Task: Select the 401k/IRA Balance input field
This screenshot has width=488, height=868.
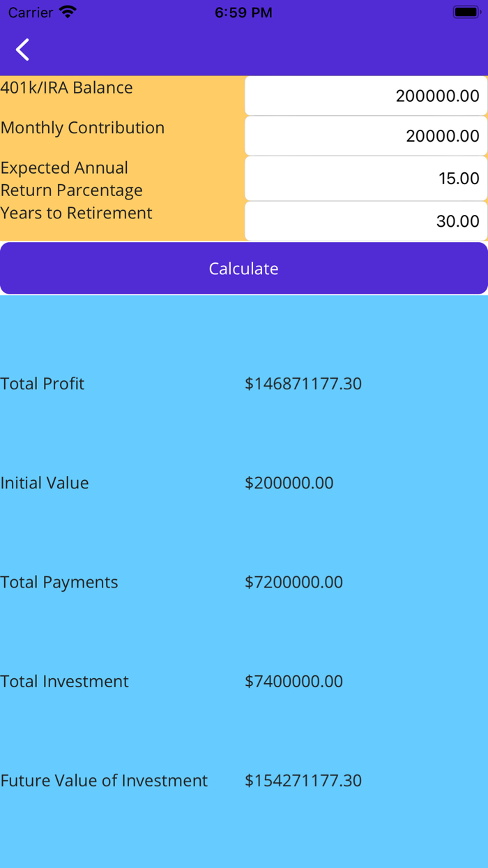Action: [x=365, y=95]
